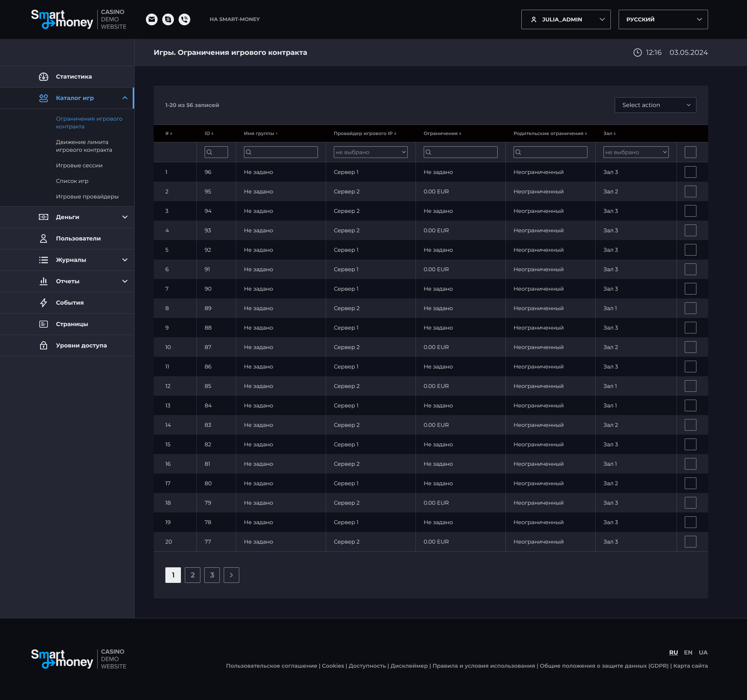The width and height of the screenshot is (747, 700).
Task: Check the checkbox for row ID 77
Action: 690,542
